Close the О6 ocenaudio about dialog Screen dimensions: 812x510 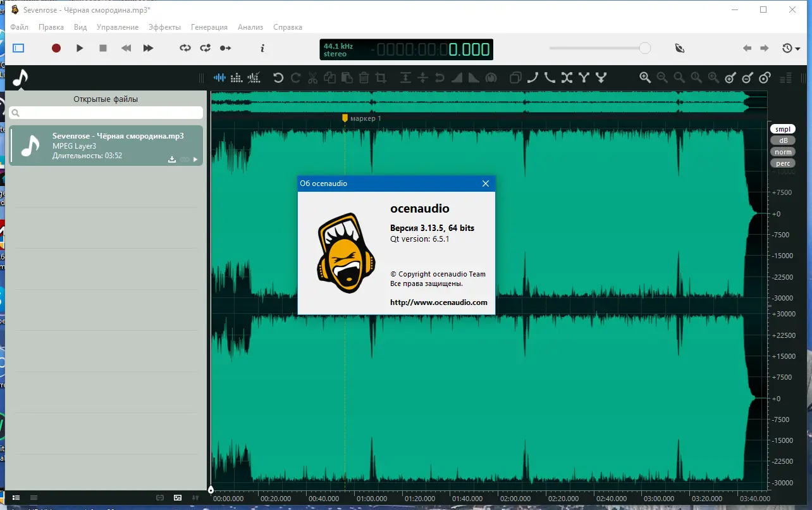[485, 183]
